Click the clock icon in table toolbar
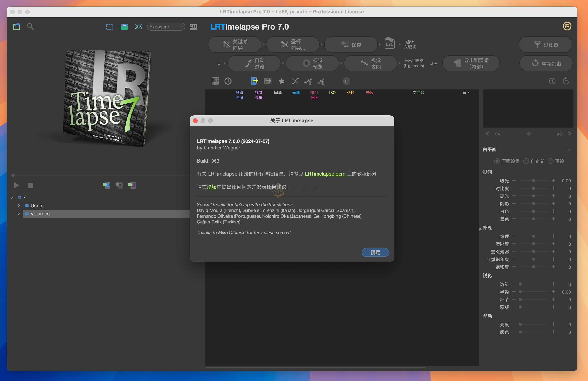This screenshot has width=588, height=381. pos(228,81)
